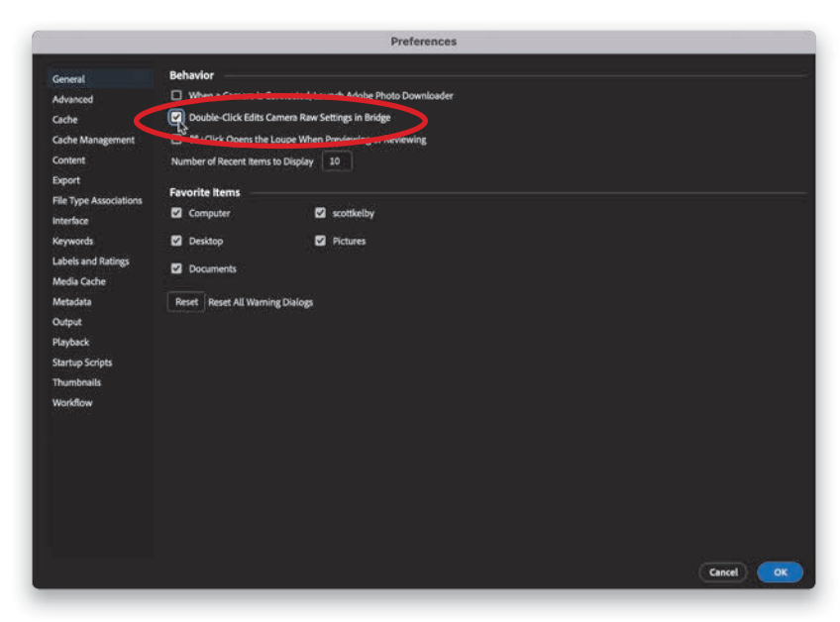The height and width of the screenshot is (622, 840).
Task: Select Labels and Ratings category
Action: (90, 261)
